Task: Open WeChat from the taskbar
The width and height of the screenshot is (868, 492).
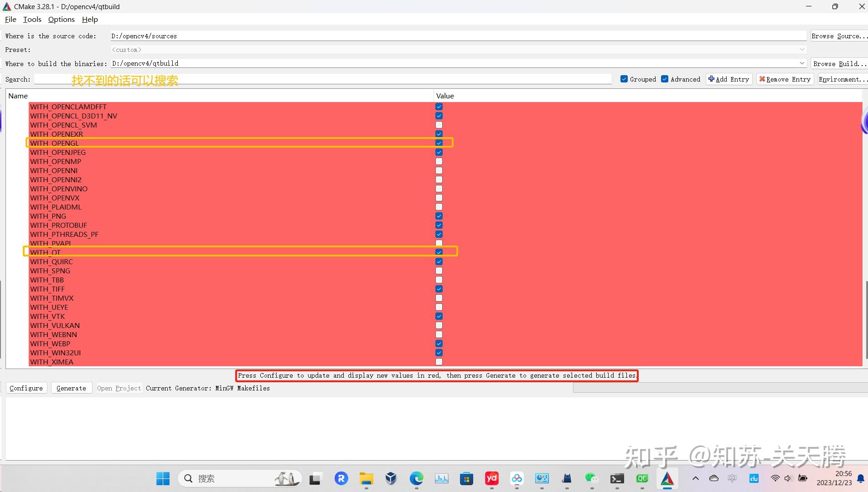Action: click(591, 478)
